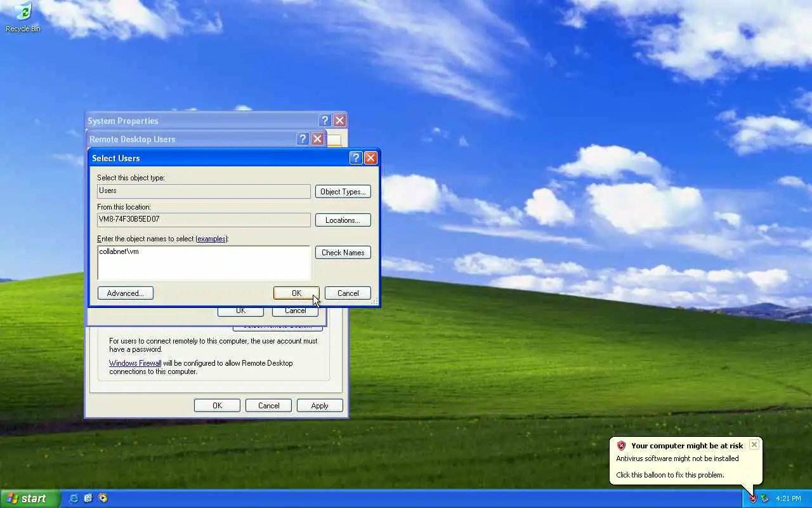Click the network connection tray icon
This screenshot has width=812, height=508.
tap(765, 498)
